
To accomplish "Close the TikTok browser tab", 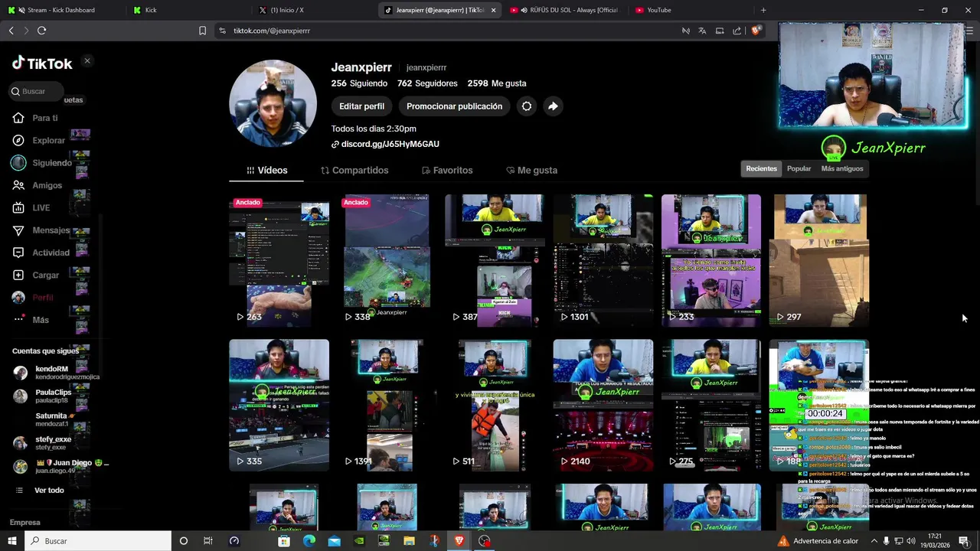I will tap(493, 10).
